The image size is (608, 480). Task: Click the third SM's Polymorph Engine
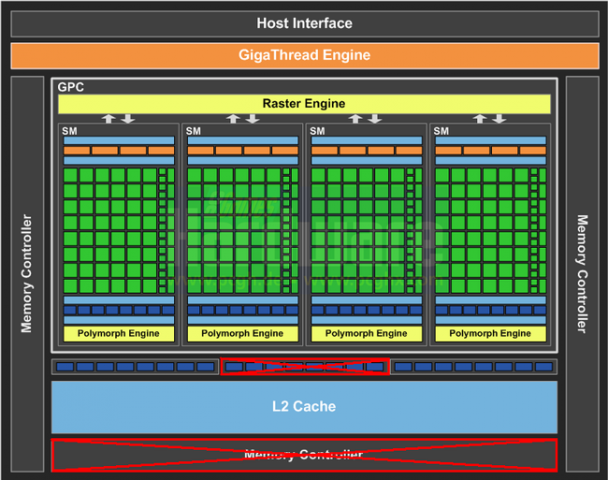pos(366,333)
